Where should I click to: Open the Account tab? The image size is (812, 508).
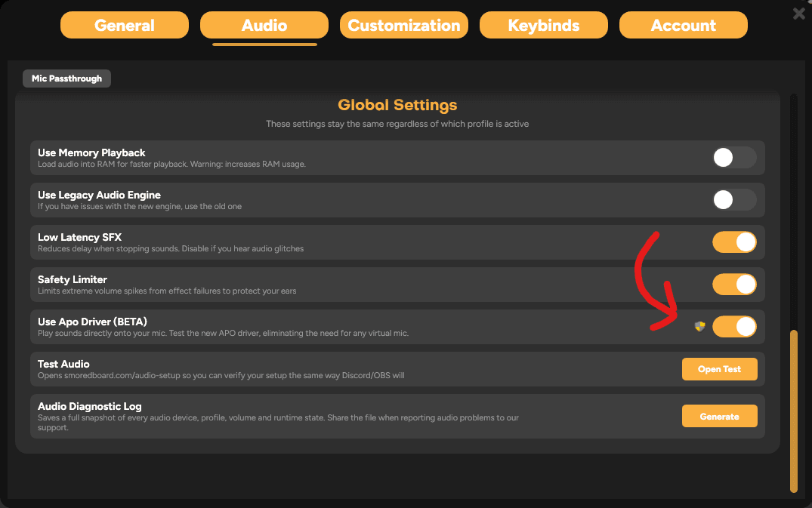684,25
